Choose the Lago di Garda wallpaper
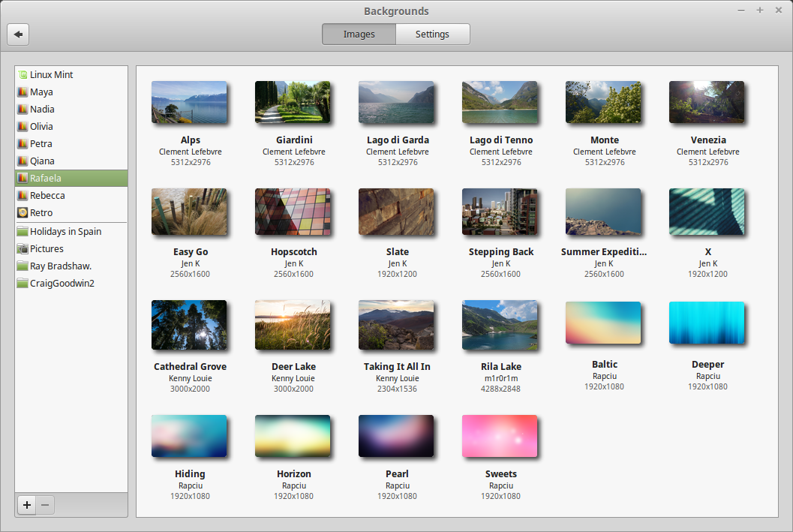This screenshot has height=532, width=793. [x=396, y=102]
